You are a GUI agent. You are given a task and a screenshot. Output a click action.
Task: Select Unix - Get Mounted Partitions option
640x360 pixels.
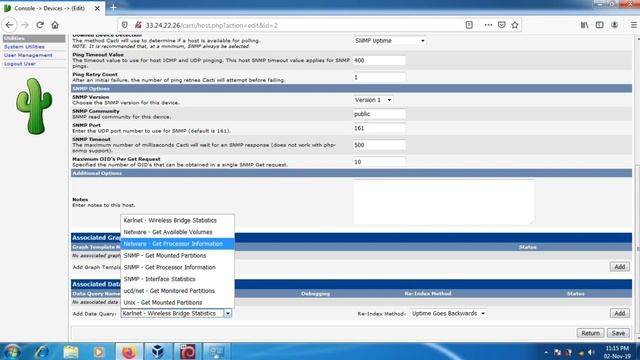(x=177, y=302)
